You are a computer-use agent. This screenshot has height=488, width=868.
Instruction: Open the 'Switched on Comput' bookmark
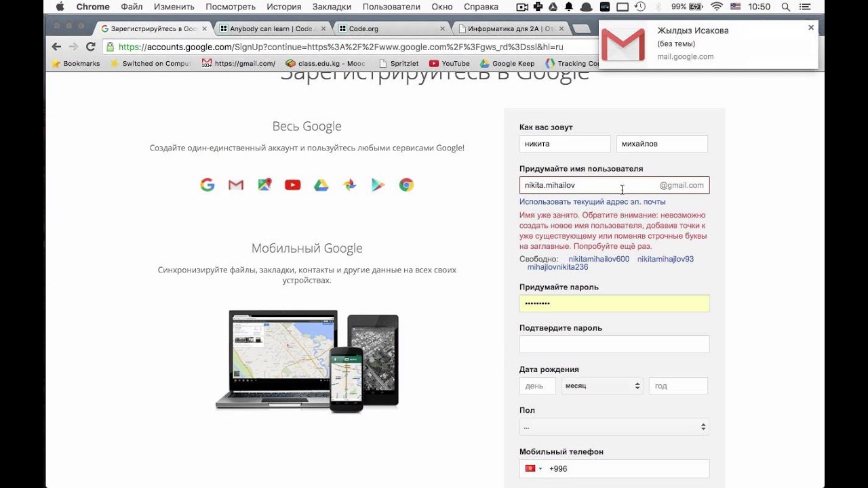point(151,64)
